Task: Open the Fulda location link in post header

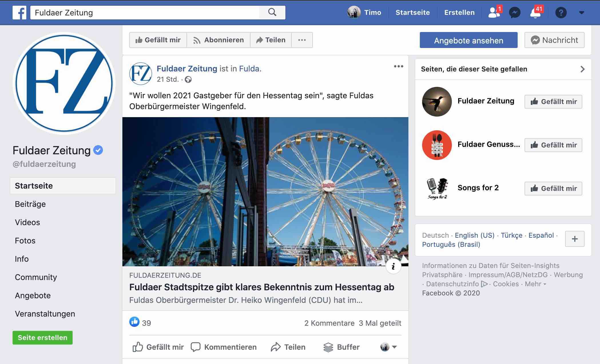Action: 249,69
